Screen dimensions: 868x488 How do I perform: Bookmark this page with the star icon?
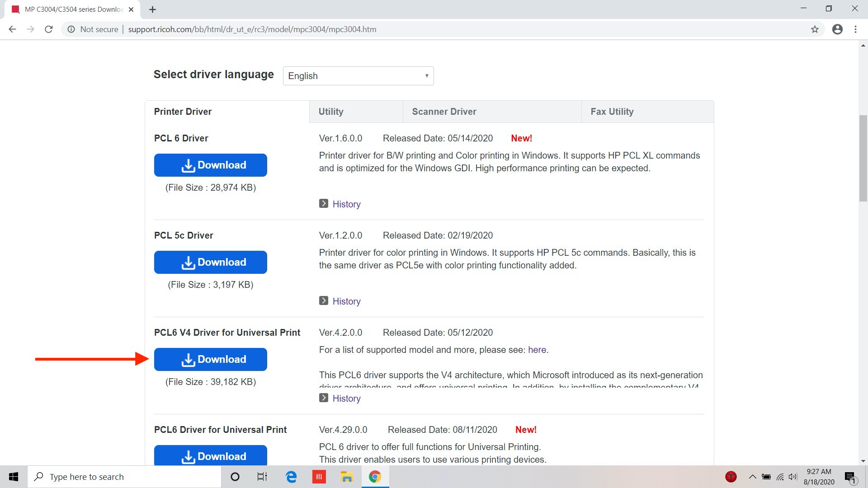tap(815, 29)
